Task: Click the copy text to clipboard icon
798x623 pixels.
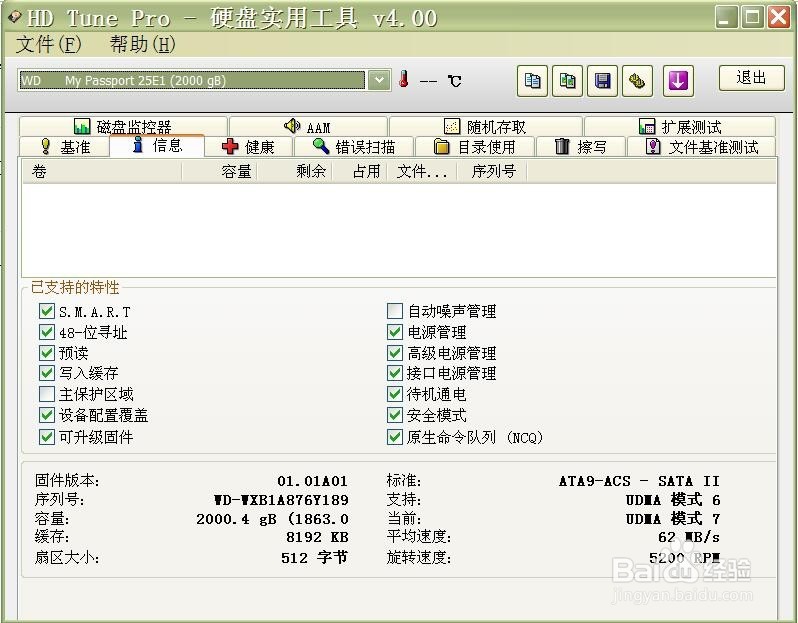Action: coord(532,81)
